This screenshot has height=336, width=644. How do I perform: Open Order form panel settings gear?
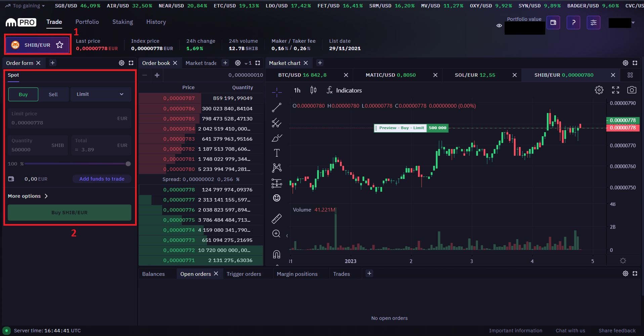(122, 63)
